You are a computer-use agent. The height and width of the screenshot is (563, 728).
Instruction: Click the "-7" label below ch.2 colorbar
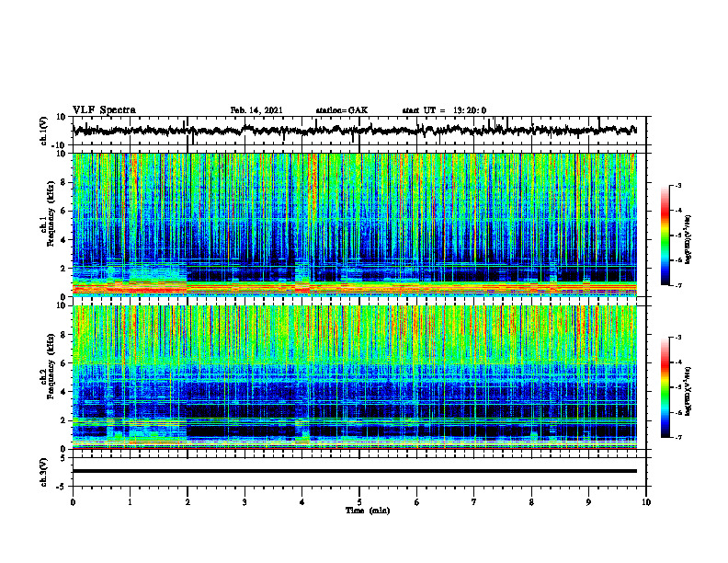coord(677,438)
